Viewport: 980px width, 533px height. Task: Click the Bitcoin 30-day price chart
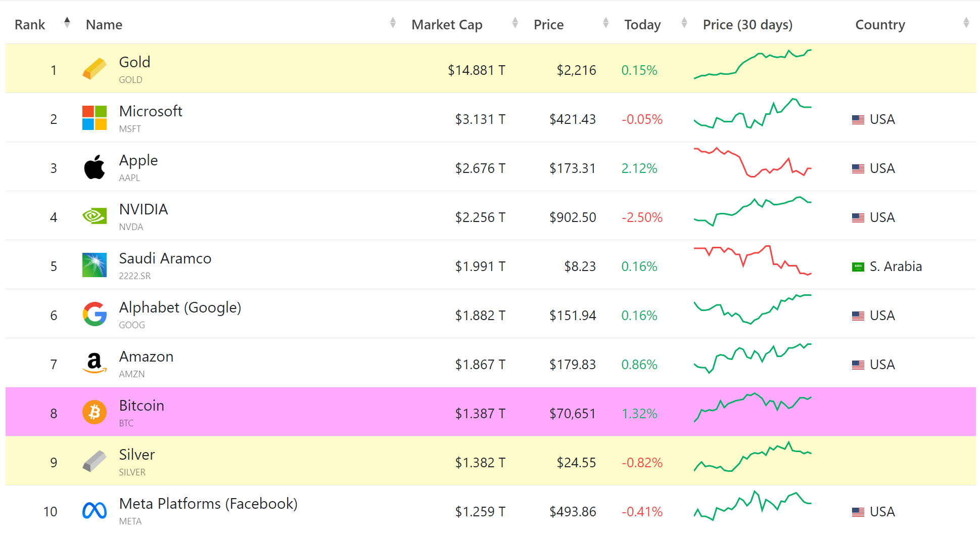[x=753, y=407]
